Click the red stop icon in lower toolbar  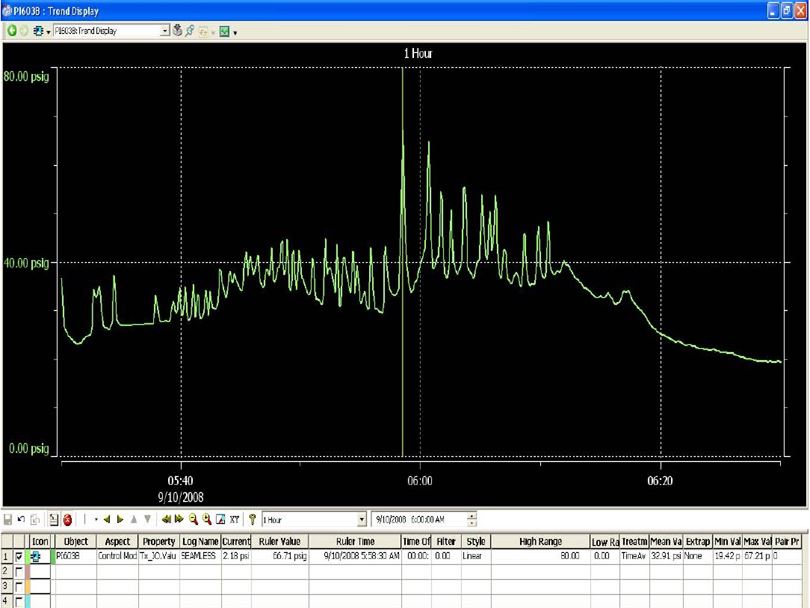tap(68, 520)
